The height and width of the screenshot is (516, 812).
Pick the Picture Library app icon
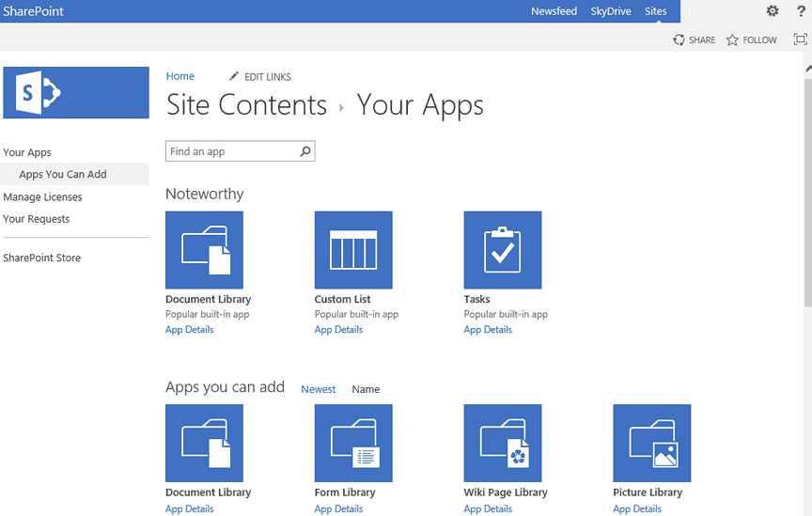tap(651, 443)
